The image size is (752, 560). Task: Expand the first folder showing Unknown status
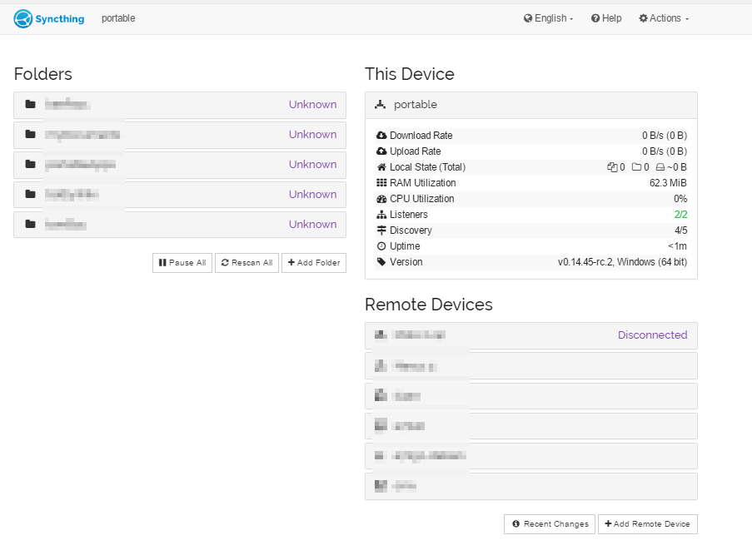click(179, 105)
